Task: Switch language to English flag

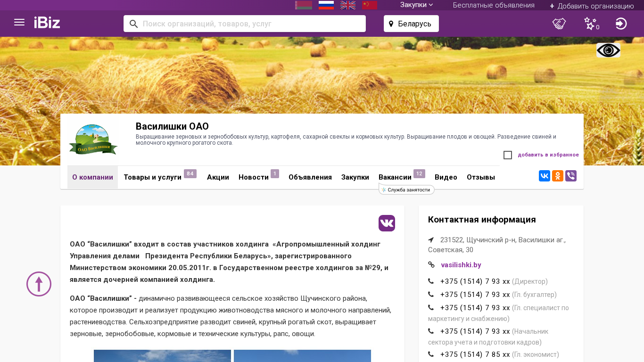Action: (348, 5)
